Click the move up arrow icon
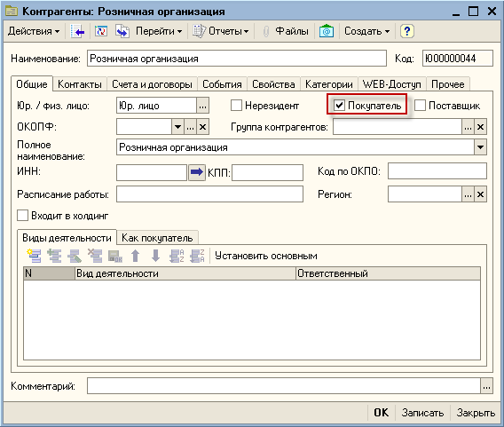Image resolution: width=504 pixels, height=427 pixels. click(136, 256)
